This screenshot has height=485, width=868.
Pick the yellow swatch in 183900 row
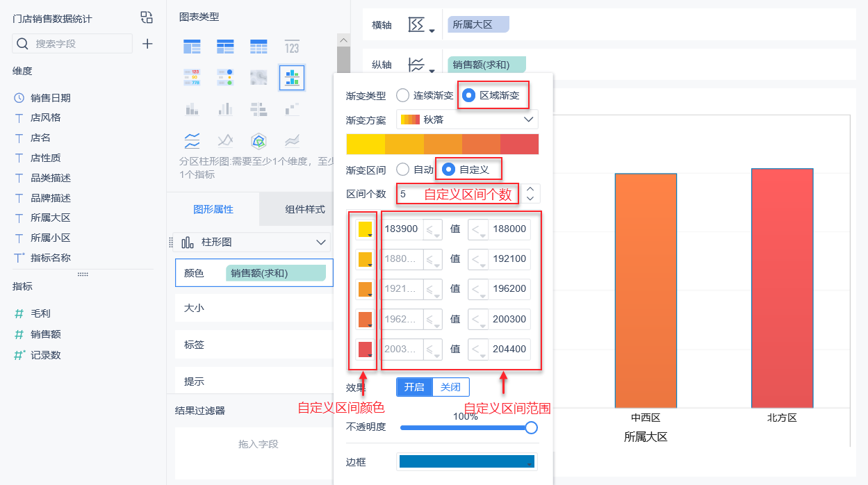coord(366,229)
